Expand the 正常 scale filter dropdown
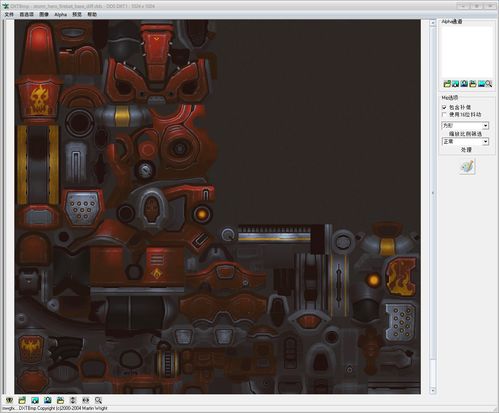The image size is (499, 413). tap(485, 142)
